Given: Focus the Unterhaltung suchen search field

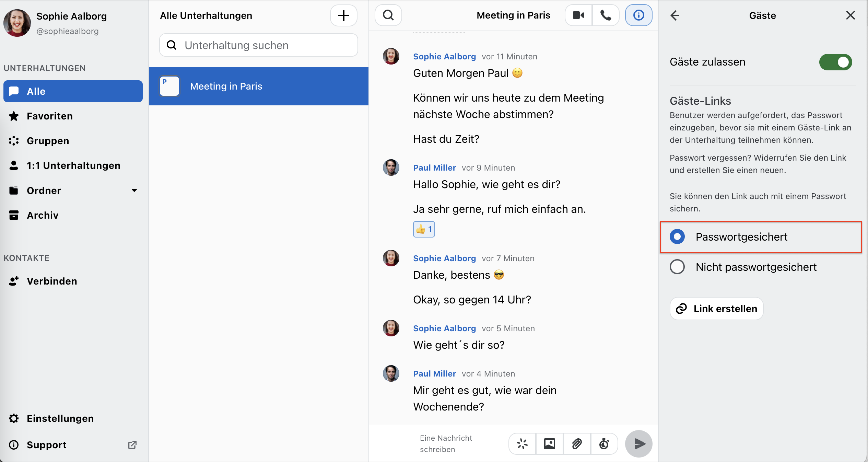Looking at the screenshot, I should 259,45.
